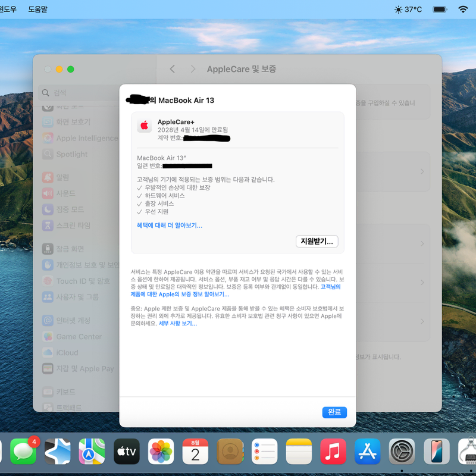Open 세부 사항 보기... link
Screen dimensions: 476x476
(178, 324)
